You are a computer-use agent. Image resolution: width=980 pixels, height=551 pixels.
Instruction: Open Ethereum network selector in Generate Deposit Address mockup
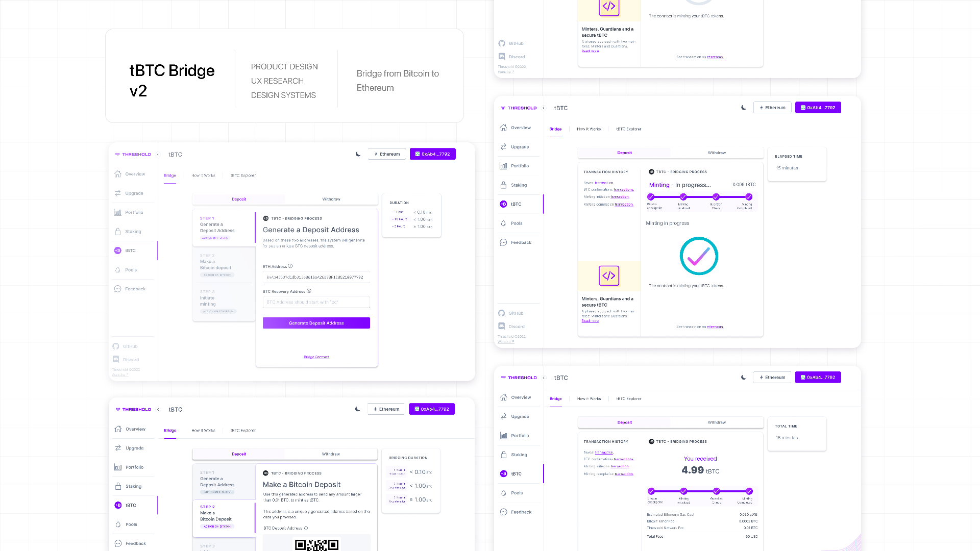point(387,154)
